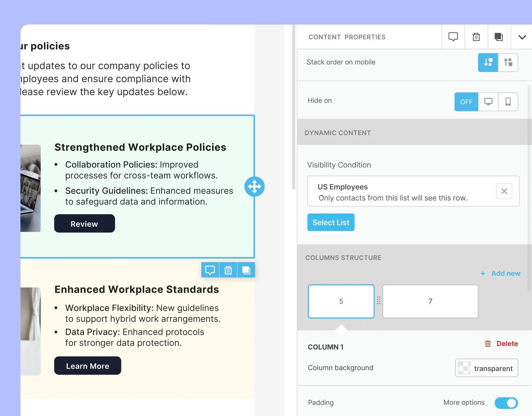Click the move handle on the selected row
Screen dimensions: 532x416
(x=254, y=187)
